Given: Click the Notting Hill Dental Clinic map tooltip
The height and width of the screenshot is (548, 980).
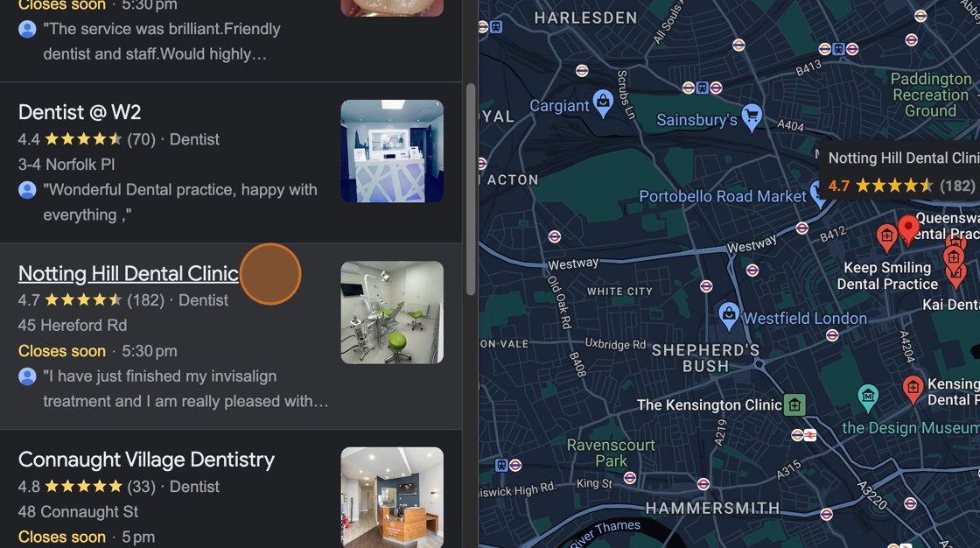Looking at the screenshot, I should tap(900, 172).
